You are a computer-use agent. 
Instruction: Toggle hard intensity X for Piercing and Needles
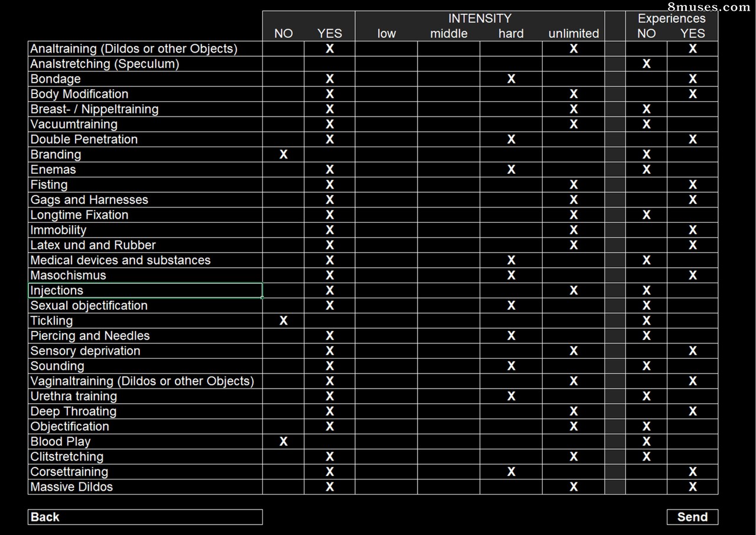(x=511, y=336)
